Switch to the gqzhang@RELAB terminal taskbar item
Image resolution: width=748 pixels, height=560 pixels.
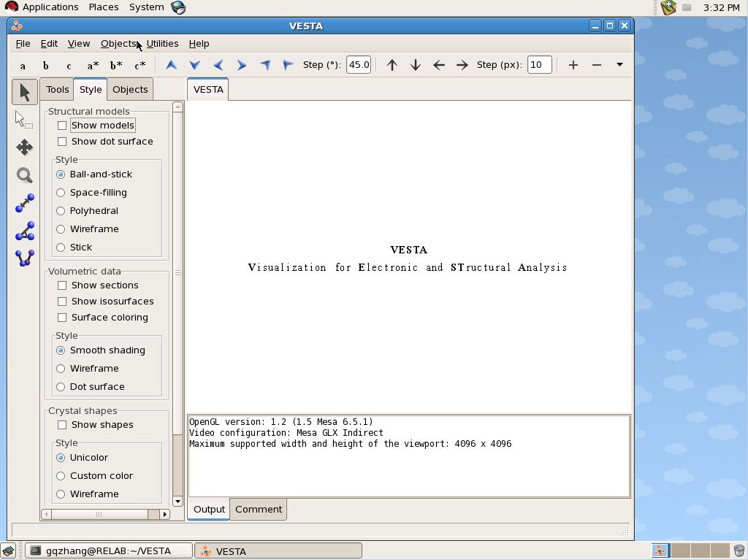point(109,551)
